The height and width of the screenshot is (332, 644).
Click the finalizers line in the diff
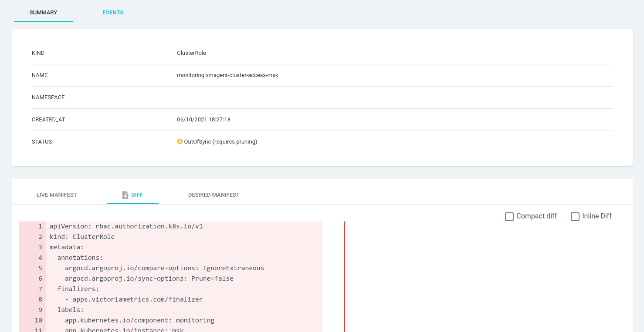(78, 289)
